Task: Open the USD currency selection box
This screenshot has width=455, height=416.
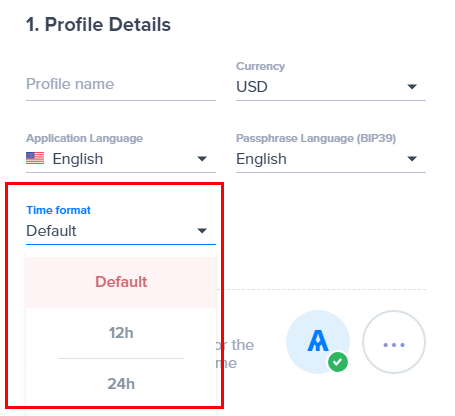Action: [x=331, y=87]
